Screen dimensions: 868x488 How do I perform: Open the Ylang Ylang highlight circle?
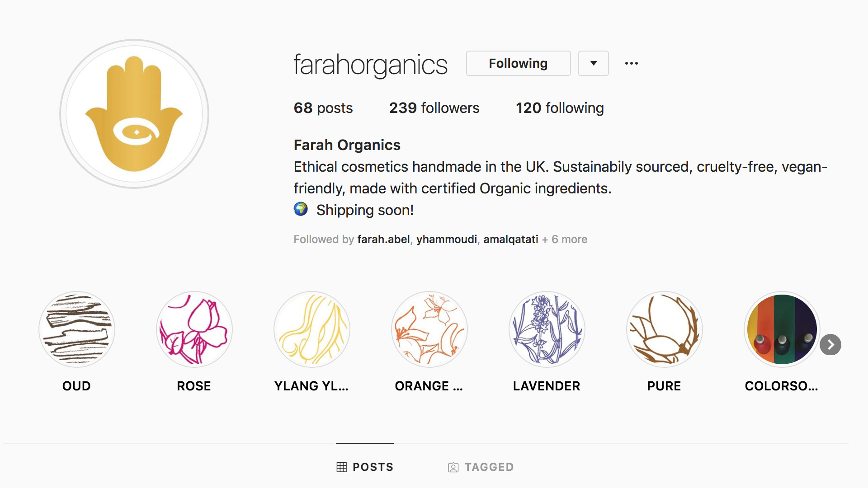click(x=311, y=329)
